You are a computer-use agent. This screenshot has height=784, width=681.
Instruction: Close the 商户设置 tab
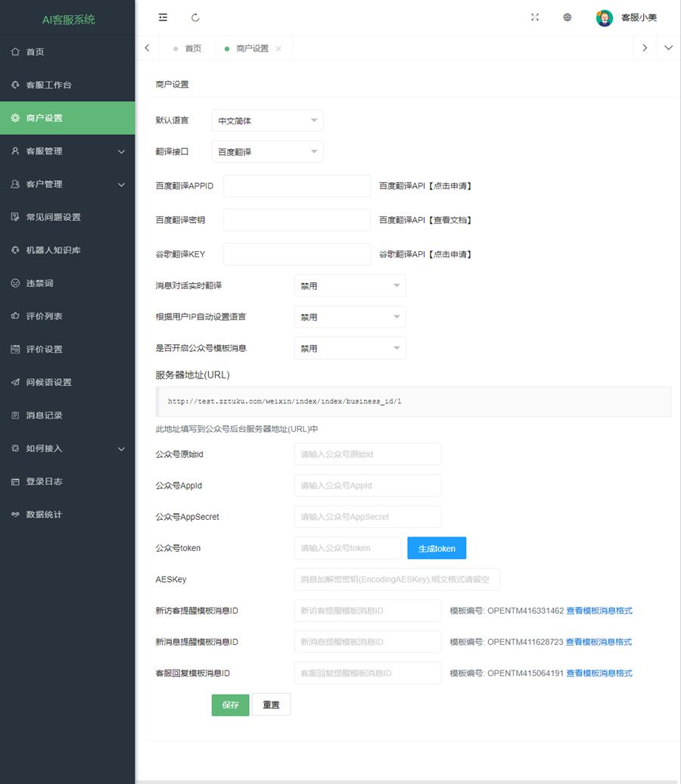[278, 48]
